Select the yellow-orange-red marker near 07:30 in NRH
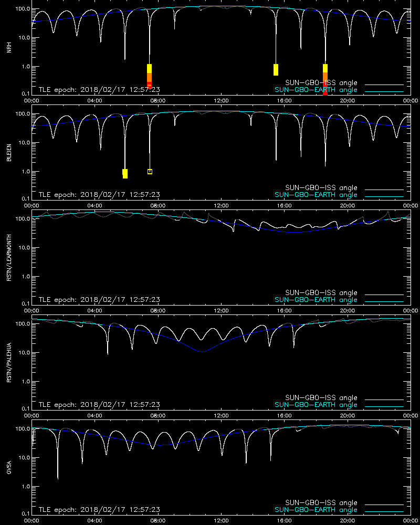This screenshot has width=420, height=525. [x=150, y=76]
